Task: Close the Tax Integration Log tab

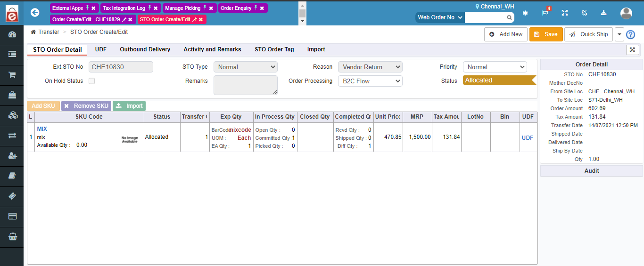Action: (156, 8)
